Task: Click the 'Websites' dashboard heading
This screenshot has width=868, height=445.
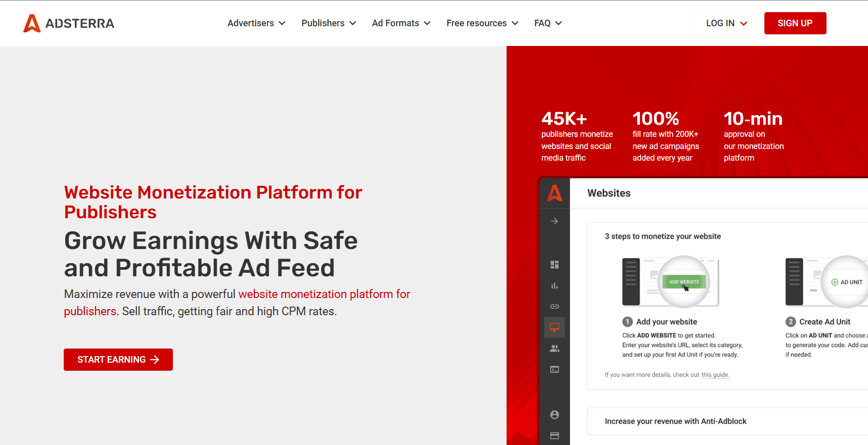Action: point(609,193)
